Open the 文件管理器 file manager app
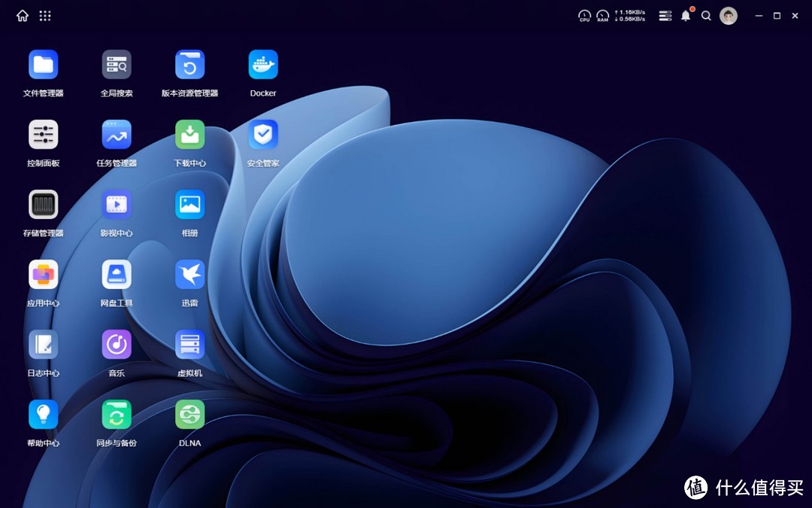 click(x=44, y=65)
